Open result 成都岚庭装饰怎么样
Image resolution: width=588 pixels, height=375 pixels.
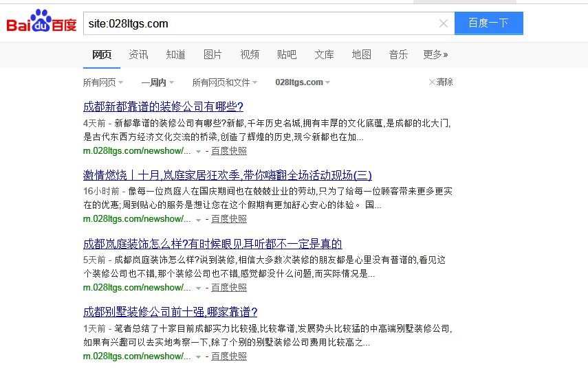pyautogui.click(x=213, y=244)
